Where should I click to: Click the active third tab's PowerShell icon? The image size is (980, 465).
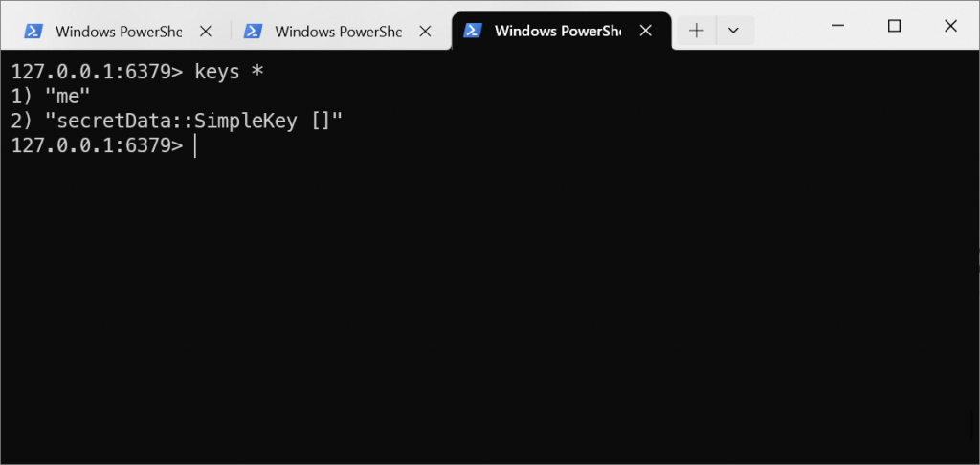point(473,30)
